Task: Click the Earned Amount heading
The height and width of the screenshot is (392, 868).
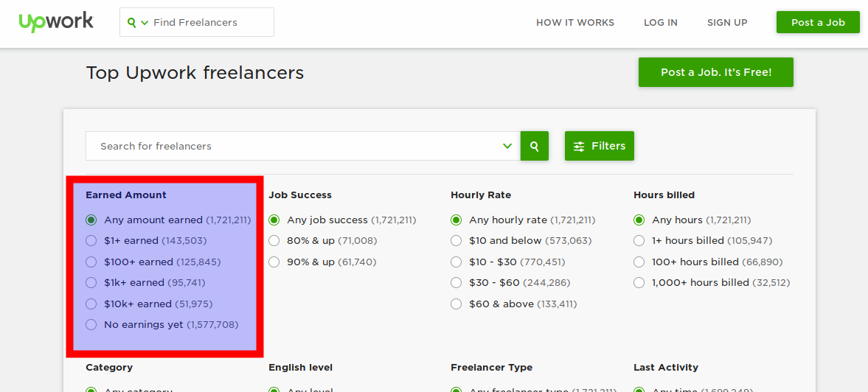Action: tap(126, 195)
